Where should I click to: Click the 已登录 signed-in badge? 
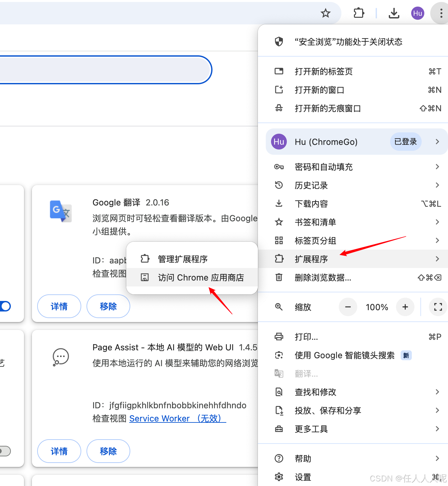406,142
